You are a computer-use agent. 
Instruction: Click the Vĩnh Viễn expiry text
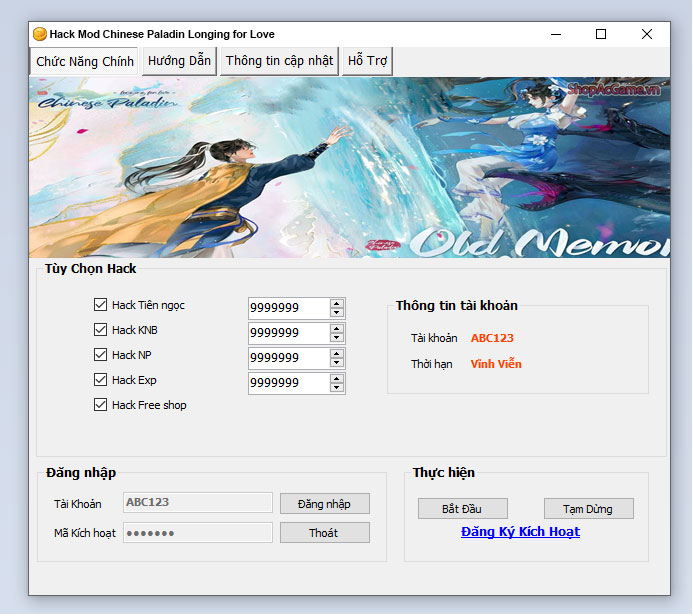496,364
